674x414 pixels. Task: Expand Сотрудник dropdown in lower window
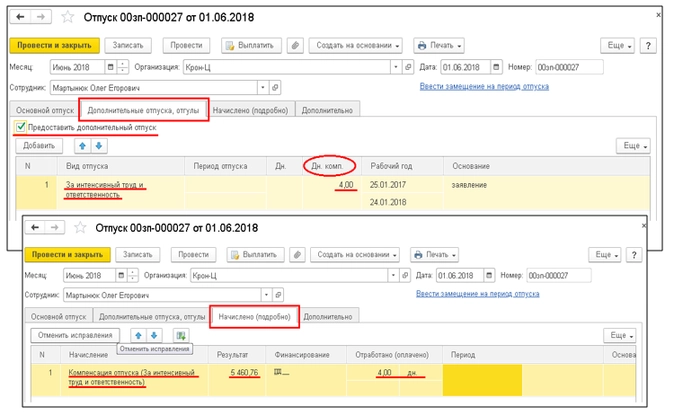point(266,295)
